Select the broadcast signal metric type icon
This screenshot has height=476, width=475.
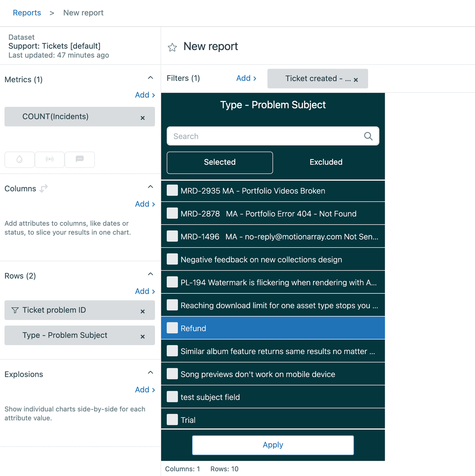(49, 159)
